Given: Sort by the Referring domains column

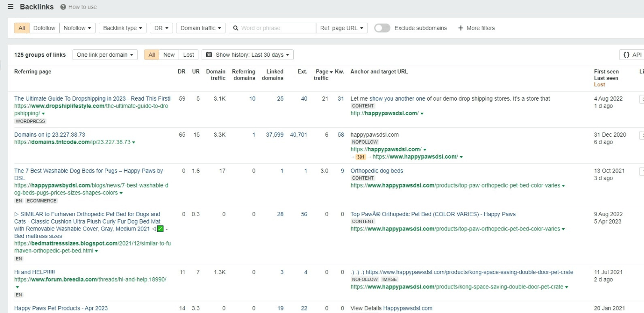Looking at the screenshot, I should point(243,75).
